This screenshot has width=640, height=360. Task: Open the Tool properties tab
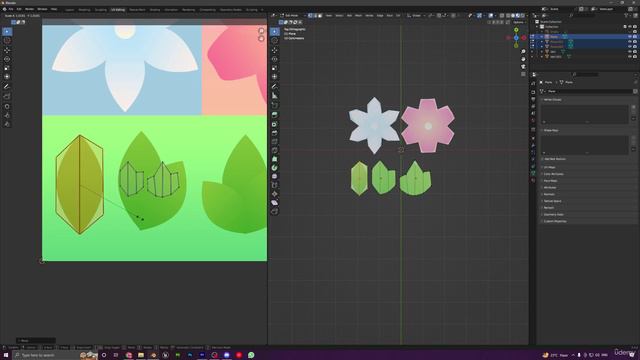click(x=533, y=83)
